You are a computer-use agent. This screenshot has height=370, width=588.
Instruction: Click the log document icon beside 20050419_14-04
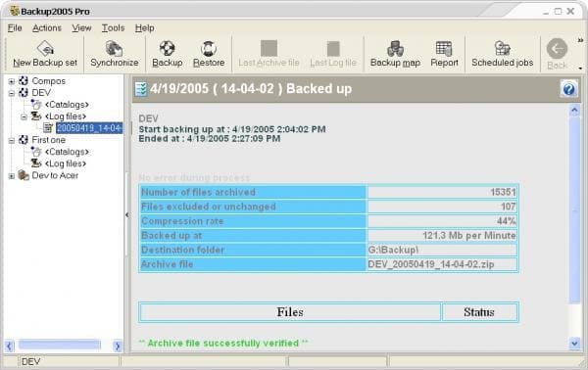click(x=48, y=128)
